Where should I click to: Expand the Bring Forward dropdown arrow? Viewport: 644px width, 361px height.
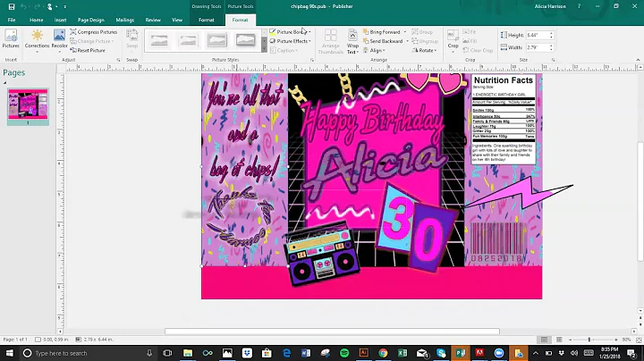point(405,31)
